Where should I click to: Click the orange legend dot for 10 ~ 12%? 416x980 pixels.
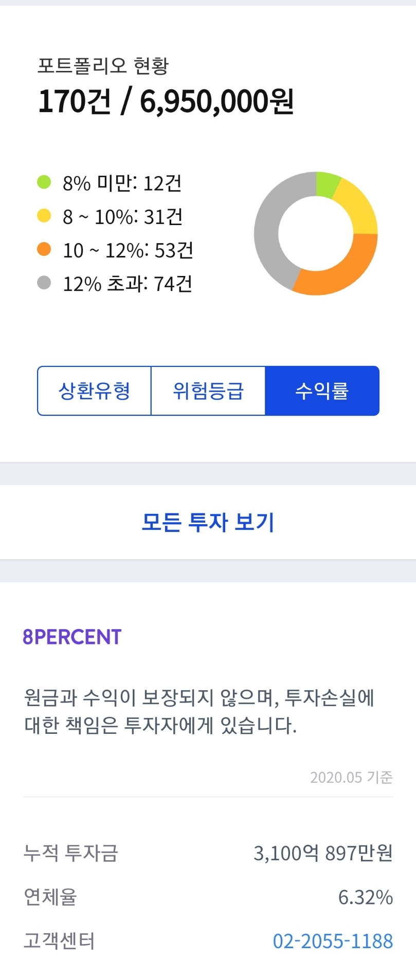point(44,249)
